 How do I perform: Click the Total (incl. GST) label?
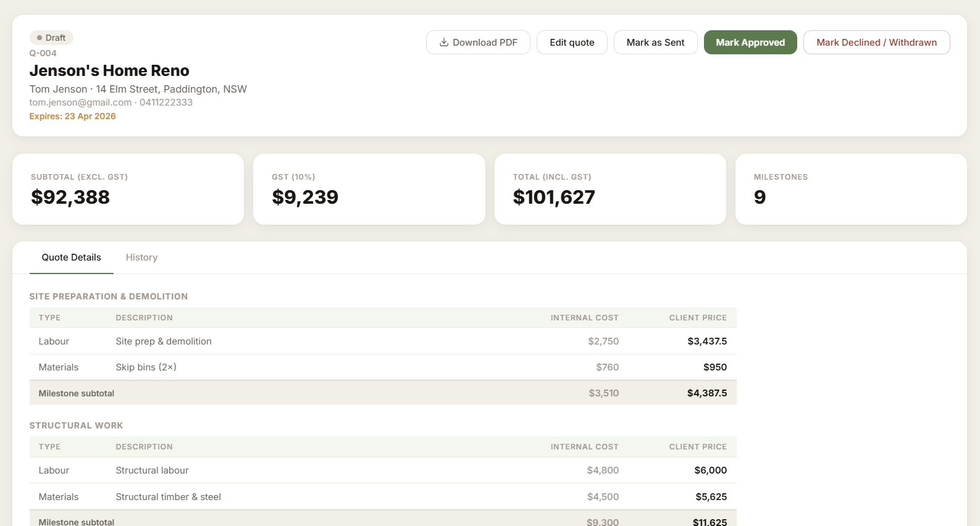(x=552, y=177)
